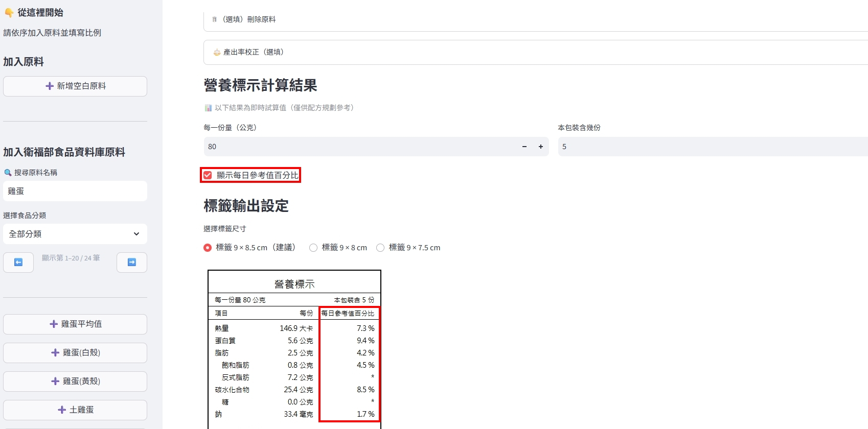Add 雞蛋(黃殼) ingredient
This screenshot has height=429, width=868.
tap(75, 382)
